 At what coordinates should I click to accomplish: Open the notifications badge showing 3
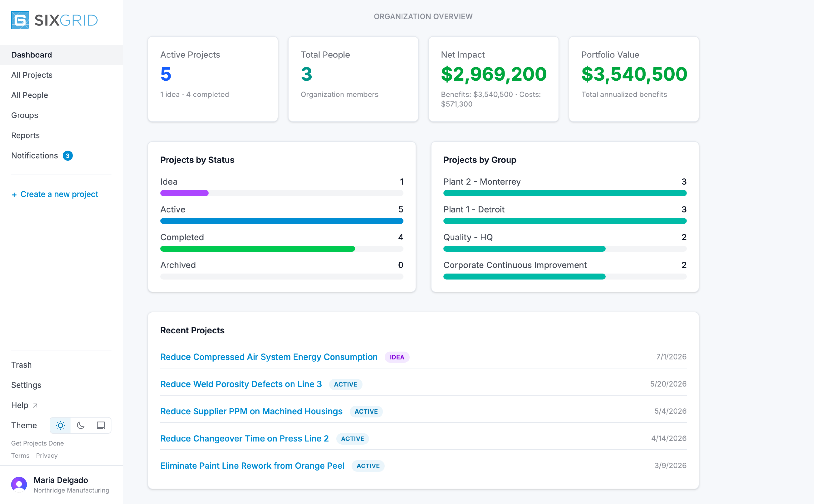pyautogui.click(x=68, y=156)
